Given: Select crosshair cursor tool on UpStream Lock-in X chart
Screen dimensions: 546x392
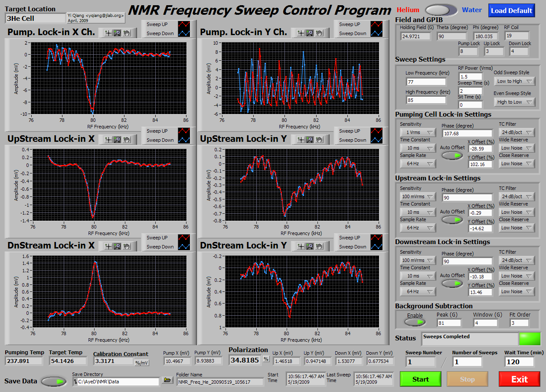Looking at the screenshot, I should (108, 139).
